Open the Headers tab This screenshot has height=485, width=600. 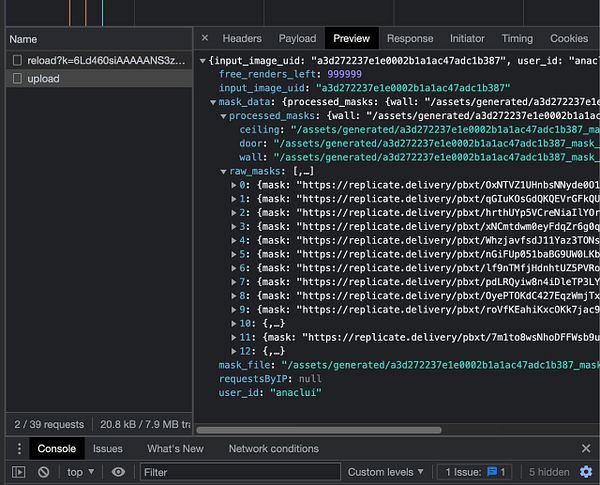[241, 39]
